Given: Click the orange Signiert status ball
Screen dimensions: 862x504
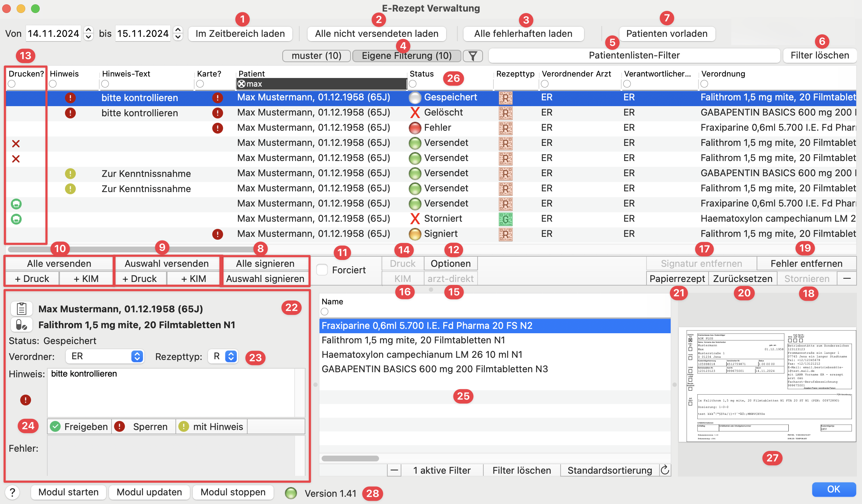Looking at the screenshot, I should 415,234.
